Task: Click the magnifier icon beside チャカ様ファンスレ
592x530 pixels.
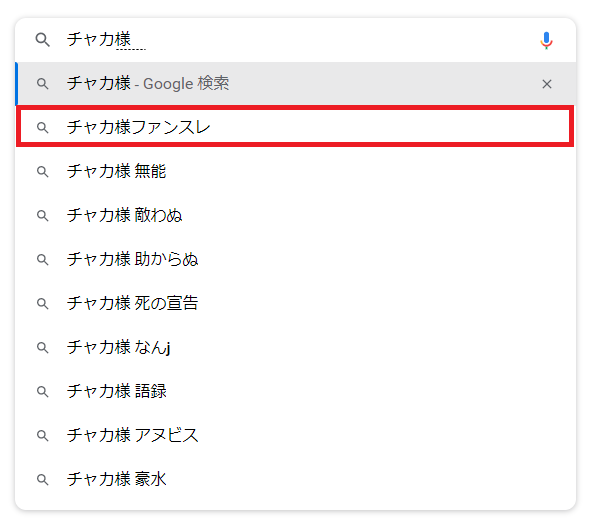Action: pyautogui.click(x=43, y=128)
